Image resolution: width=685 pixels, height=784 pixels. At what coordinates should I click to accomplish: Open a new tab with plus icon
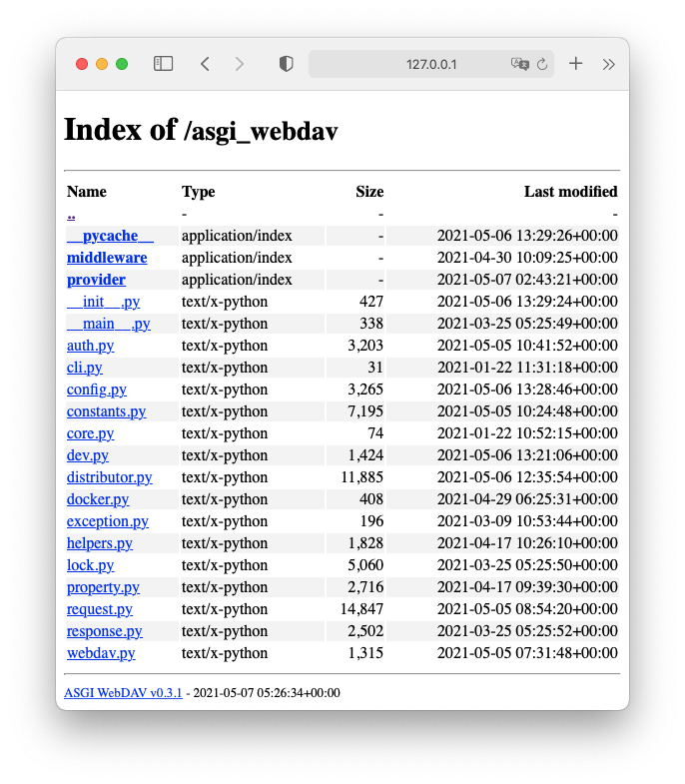pos(576,64)
